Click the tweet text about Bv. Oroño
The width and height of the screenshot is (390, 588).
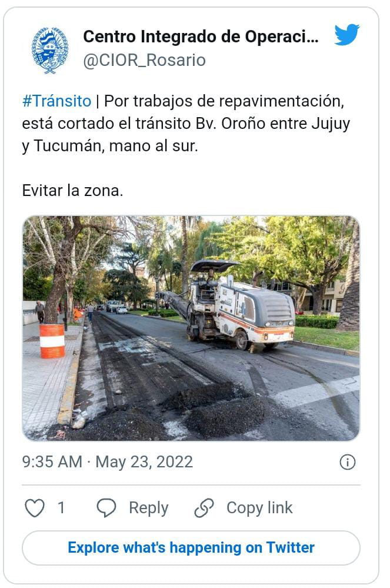point(186,124)
